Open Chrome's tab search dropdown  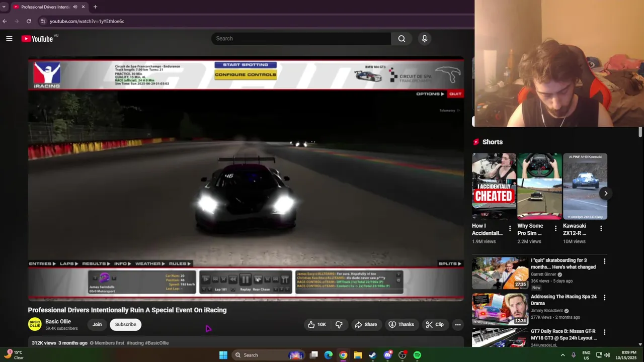click(4, 7)
